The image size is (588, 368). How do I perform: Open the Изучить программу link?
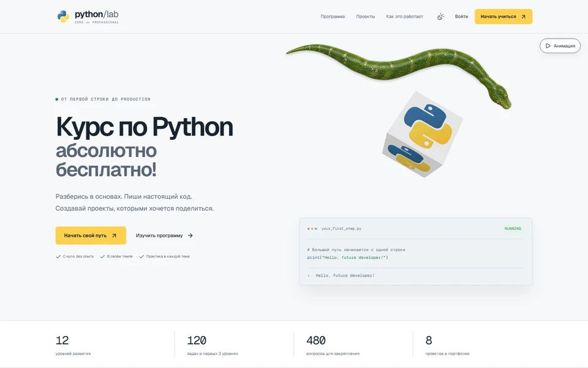(164, 236)
